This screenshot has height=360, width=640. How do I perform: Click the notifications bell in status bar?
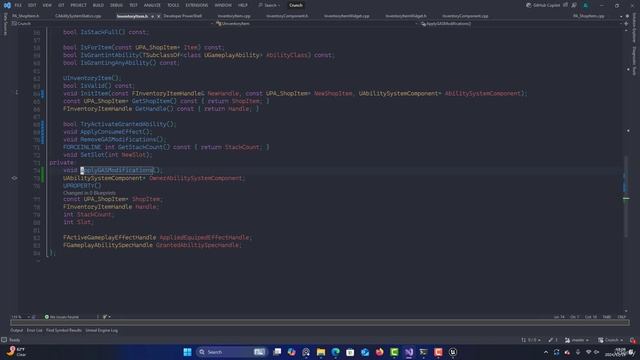(633, 340)
